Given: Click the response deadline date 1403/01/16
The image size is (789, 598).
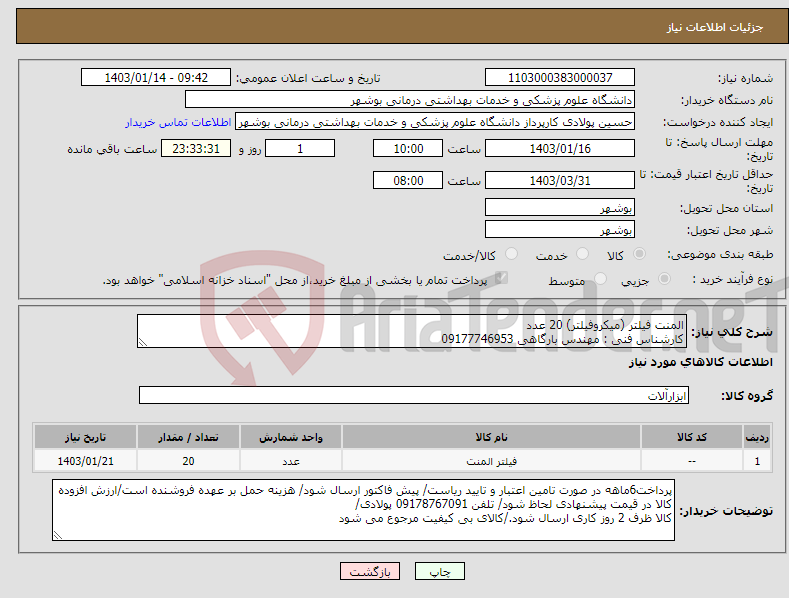Looking at the screenshot, I should (x=560, y=148).
